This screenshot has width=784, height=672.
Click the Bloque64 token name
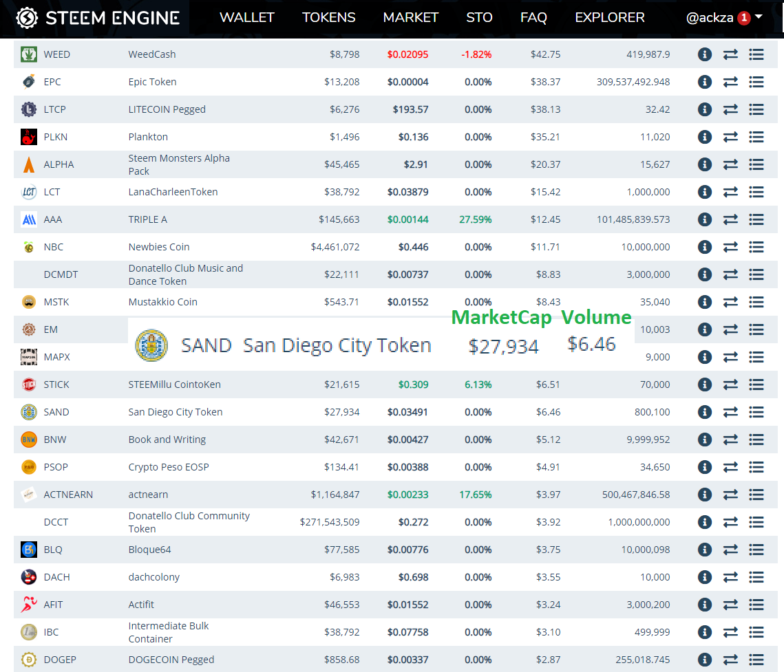(149, 550)
